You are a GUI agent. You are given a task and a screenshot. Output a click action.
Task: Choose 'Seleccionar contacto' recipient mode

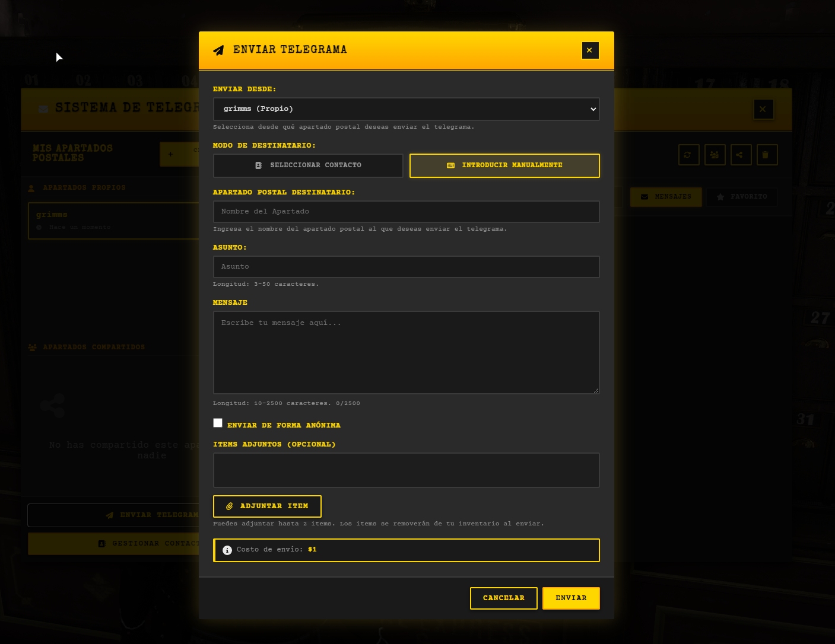point(308,165)
